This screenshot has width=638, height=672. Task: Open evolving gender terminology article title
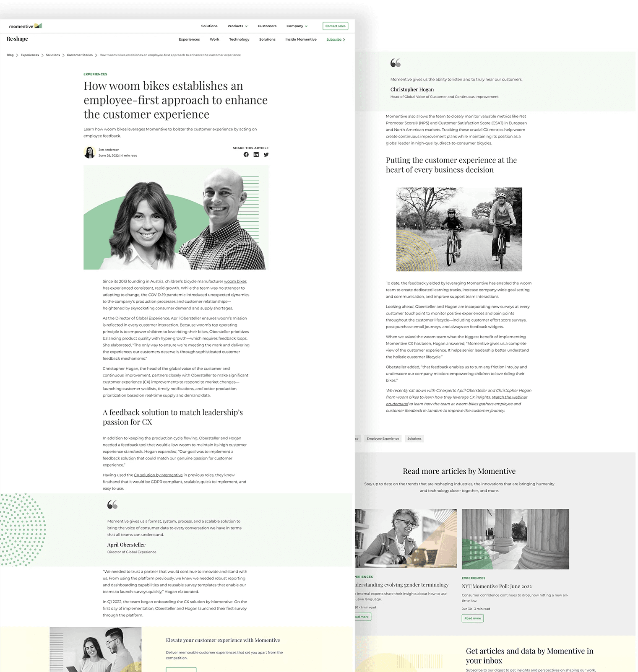[401, 585]
